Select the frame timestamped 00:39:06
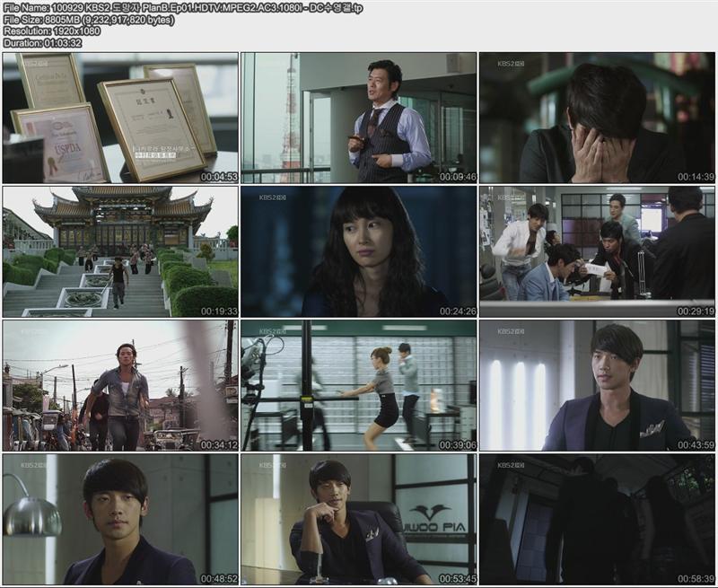 click(359, 386)
